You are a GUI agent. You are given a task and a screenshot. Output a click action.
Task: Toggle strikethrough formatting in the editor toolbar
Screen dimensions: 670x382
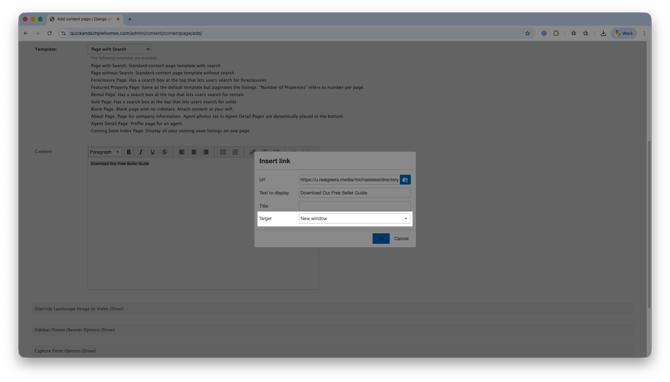165,152
